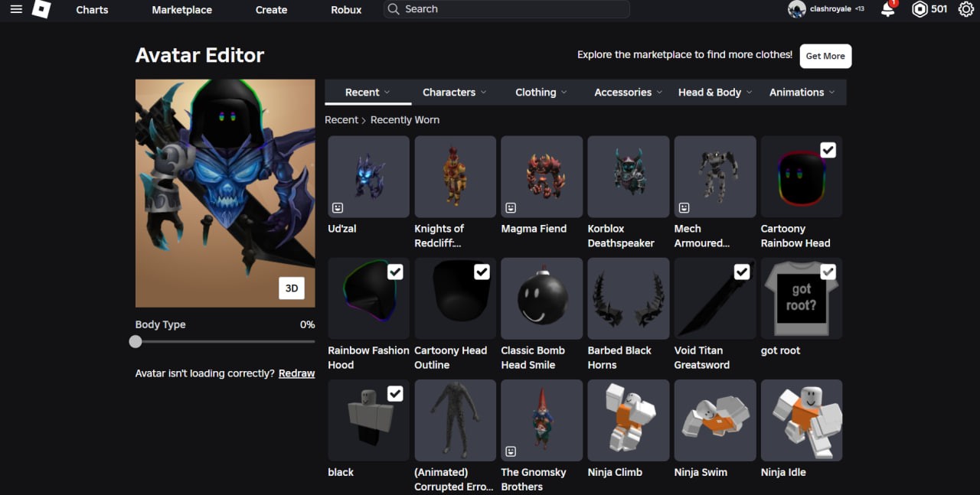Image resolution: width=980 pixels, height=495 pixels.
Task: Open the Charts page
Action: coord(92,10)
